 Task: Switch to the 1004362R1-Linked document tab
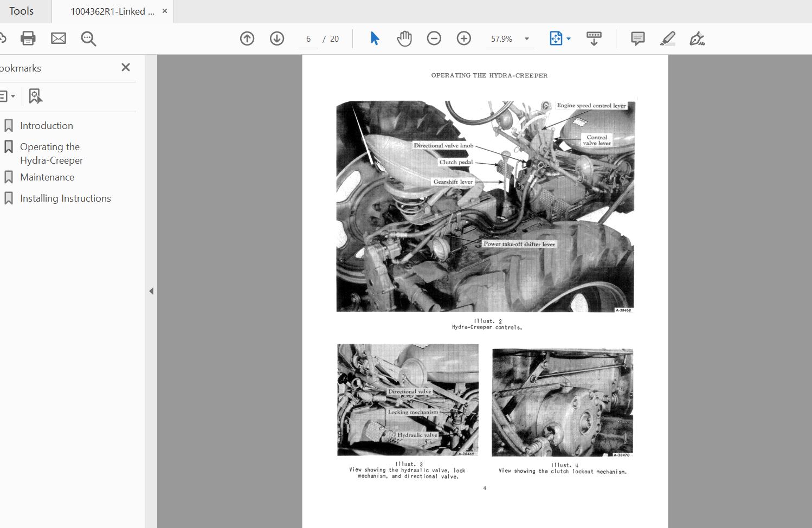coord(112,11)
